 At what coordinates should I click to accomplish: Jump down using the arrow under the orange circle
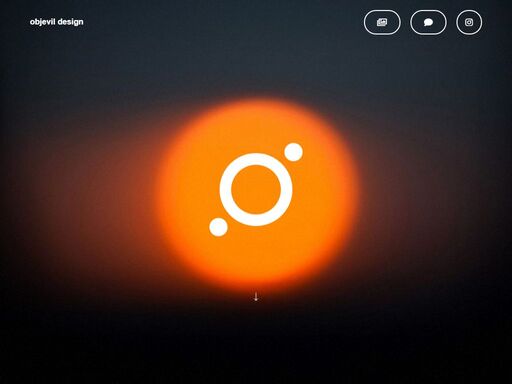(x=256, y=296)
